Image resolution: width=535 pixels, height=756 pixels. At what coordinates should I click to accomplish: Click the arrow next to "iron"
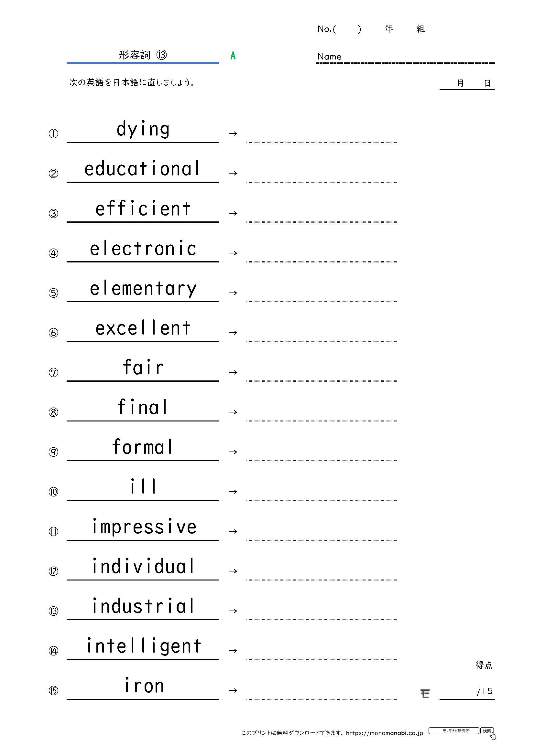tap(233, 690)
